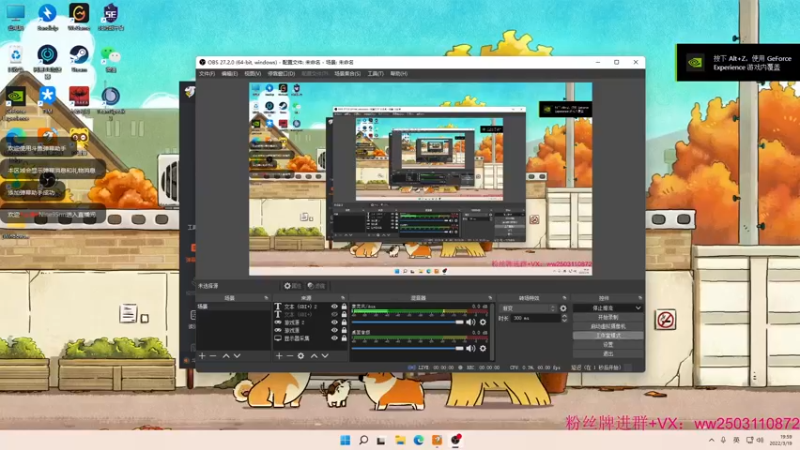The image size is (800, 450).
Task: Adjust first mixer channel volume slider
Action: click(407, 322)
